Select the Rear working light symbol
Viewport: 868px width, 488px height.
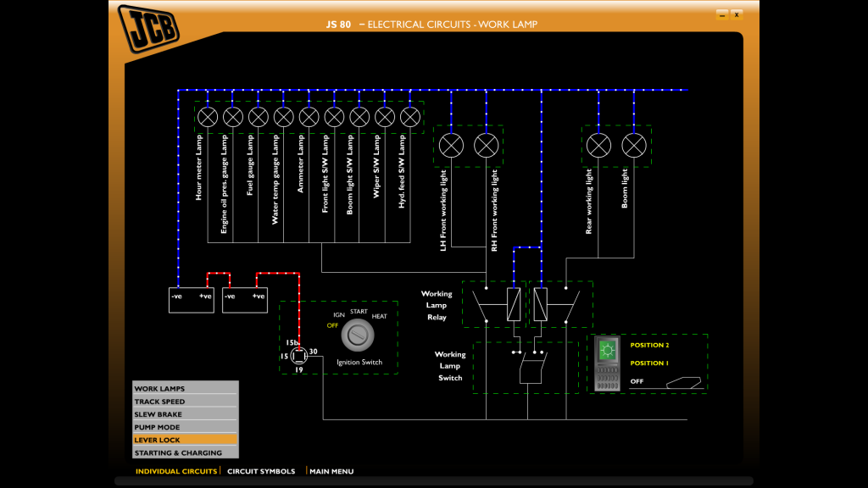(x=598, y=145)
